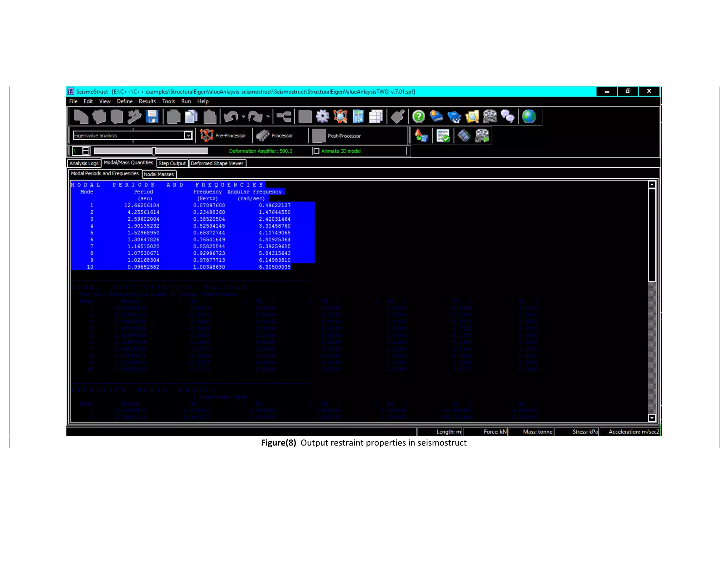This screenshot has width=728, height=562.
Task: Click mode 10 frequency value 1.00348630
Action: (x=209, y=267)
